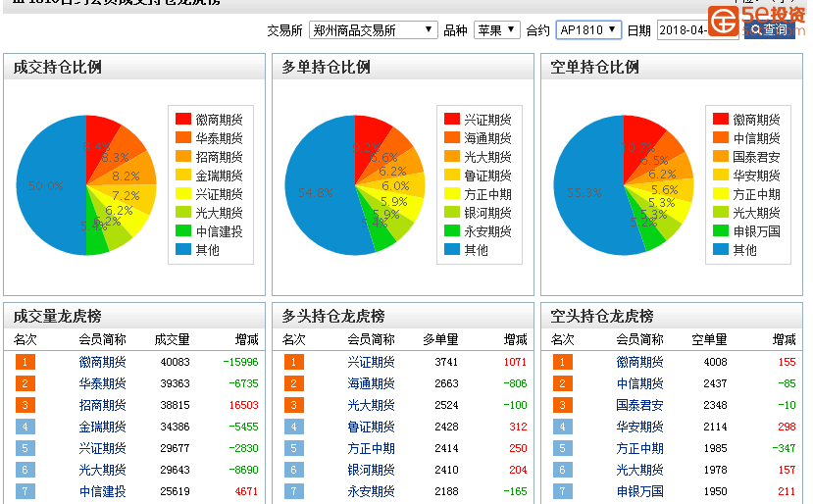Open the 品种 苹果 dropdown
Image resolution: width=813 pixels, height=504 pixels.
(496, 30)
